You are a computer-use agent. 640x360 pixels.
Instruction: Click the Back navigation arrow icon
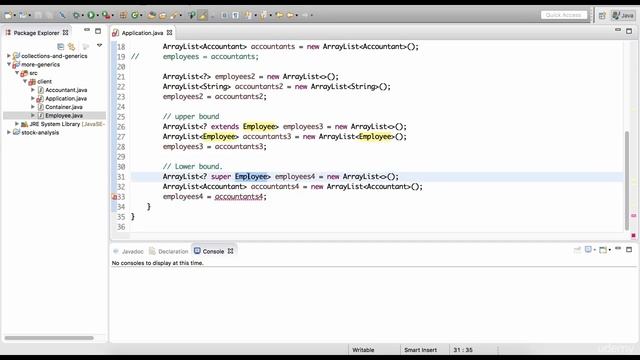(x=290, y=15)
